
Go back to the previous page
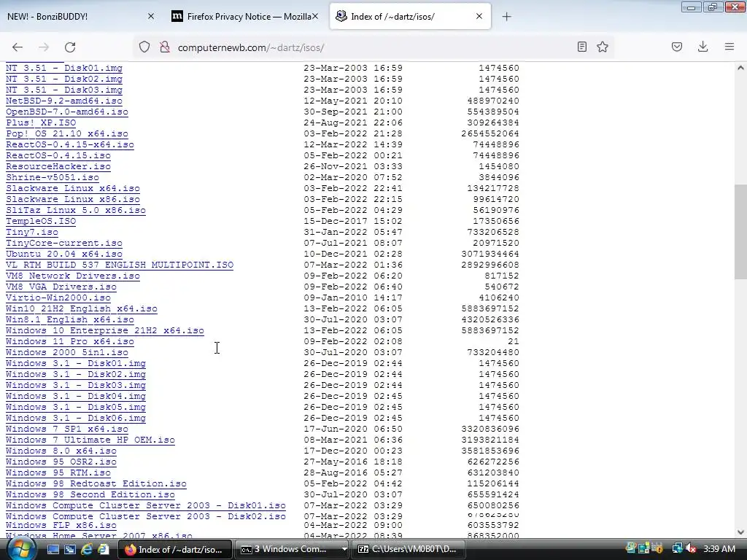18,47
